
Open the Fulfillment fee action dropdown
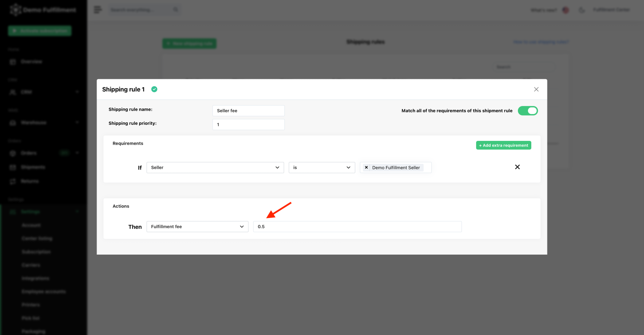tap(197, 227)
